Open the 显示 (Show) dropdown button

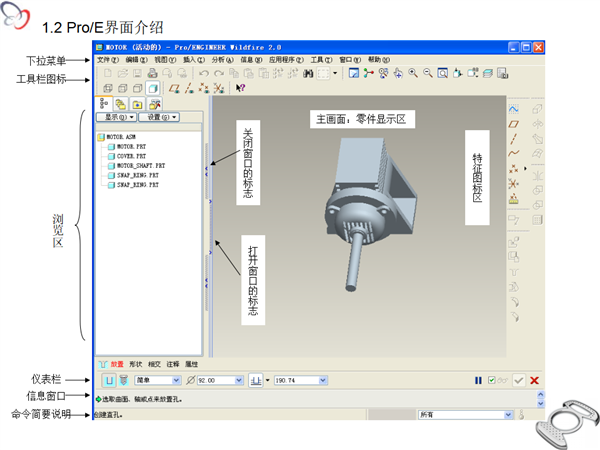tap(116, 117)
